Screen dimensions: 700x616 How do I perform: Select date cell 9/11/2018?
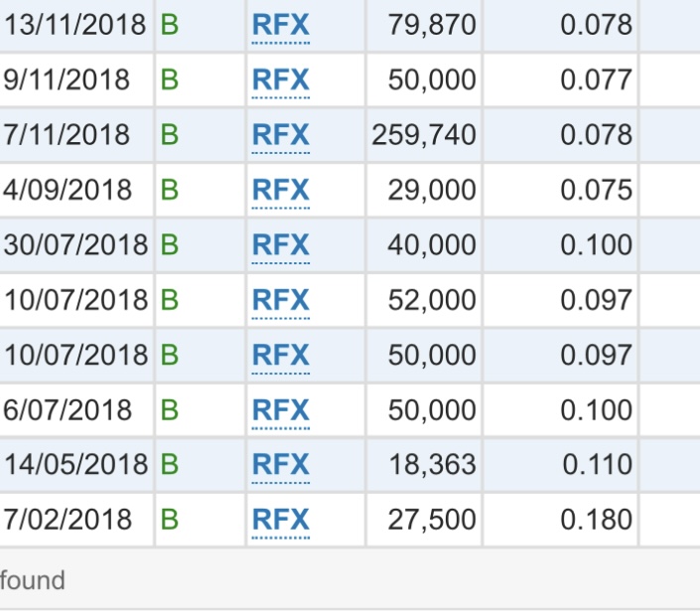67,79
